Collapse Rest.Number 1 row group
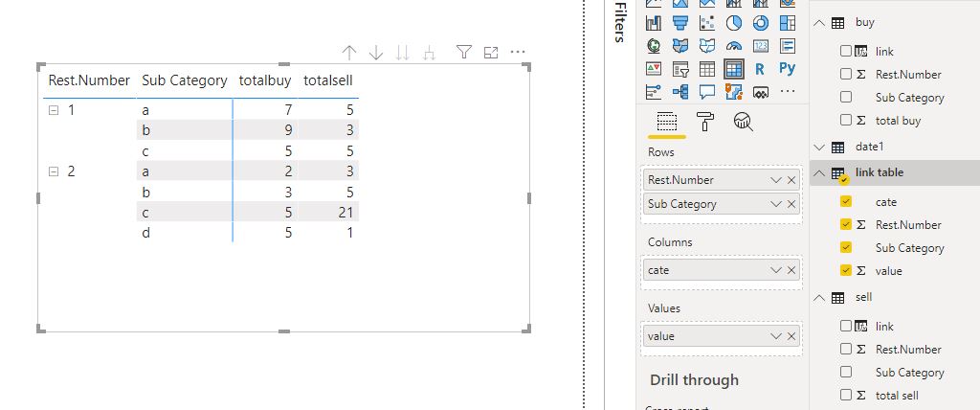Viewport: 980px width, 410px height. pyautogui.click(x=54, y=110)
